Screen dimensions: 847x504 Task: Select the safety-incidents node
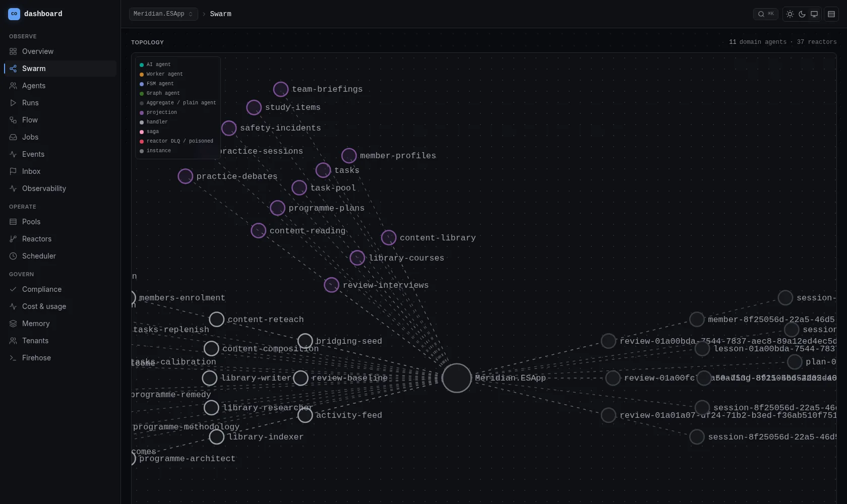point(229,128)
